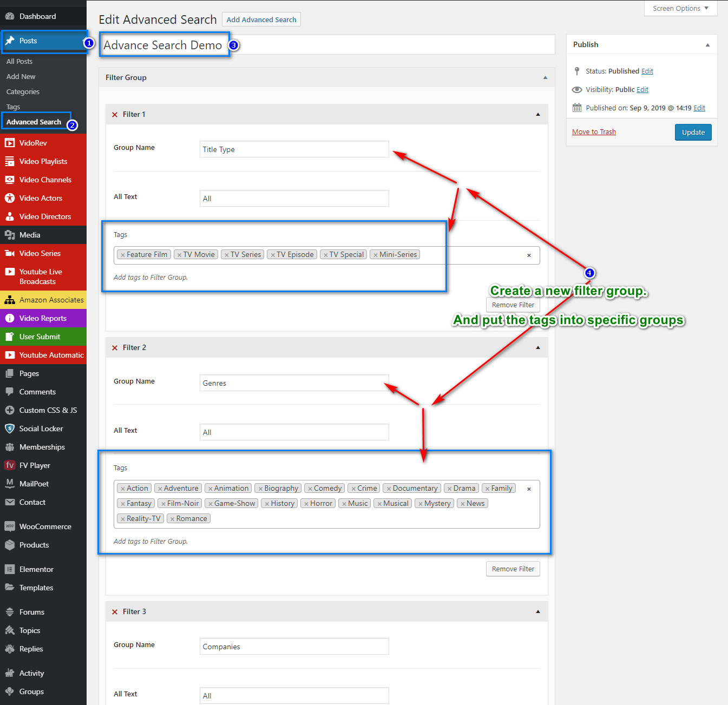
Task: Remove the TV Movie tag
Action: click(179, 255)
